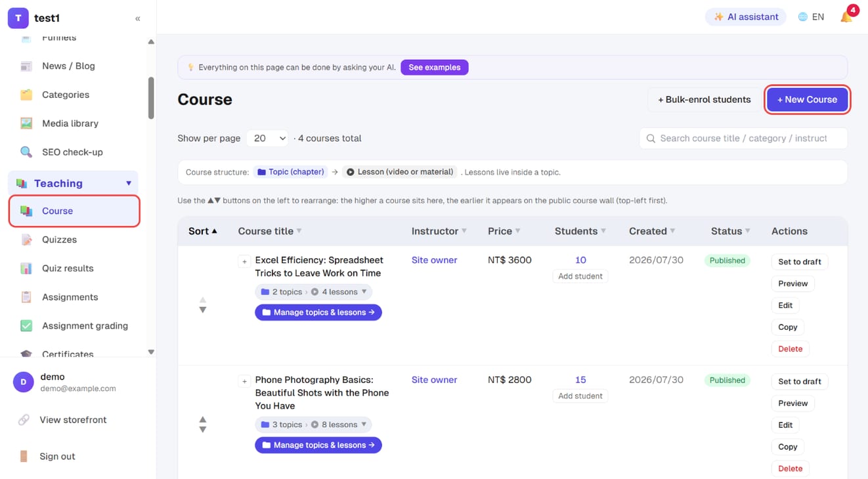Move Phone Photography course down with arrow
The width and height of the screenshot is (868, 479).
click(x=203, y=430)
